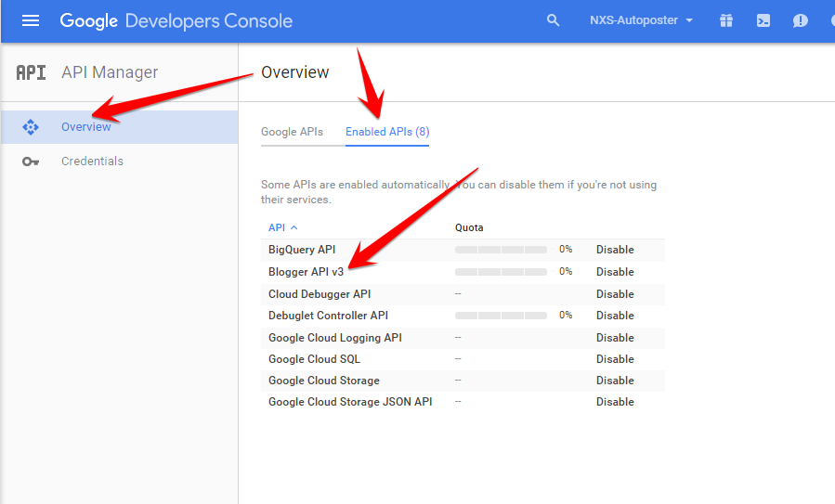Switch to the Google APIs tab
Viewport: 835px width, 504px height.
tap(292, 132)
